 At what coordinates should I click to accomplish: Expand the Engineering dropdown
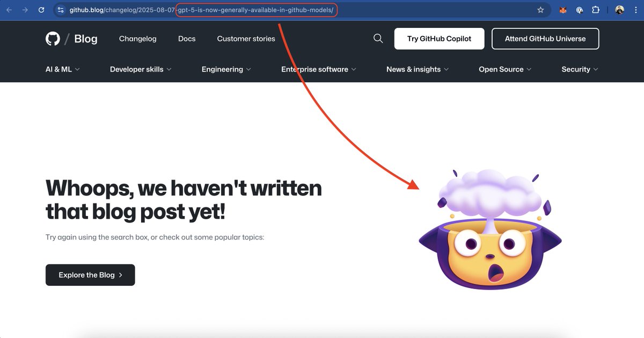pos(226,69)
